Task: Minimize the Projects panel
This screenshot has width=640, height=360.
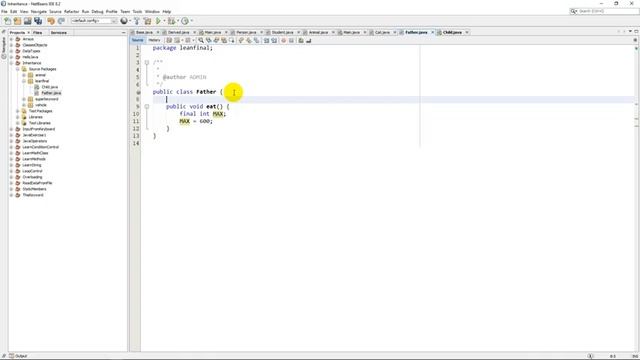Action: [124, 32]
